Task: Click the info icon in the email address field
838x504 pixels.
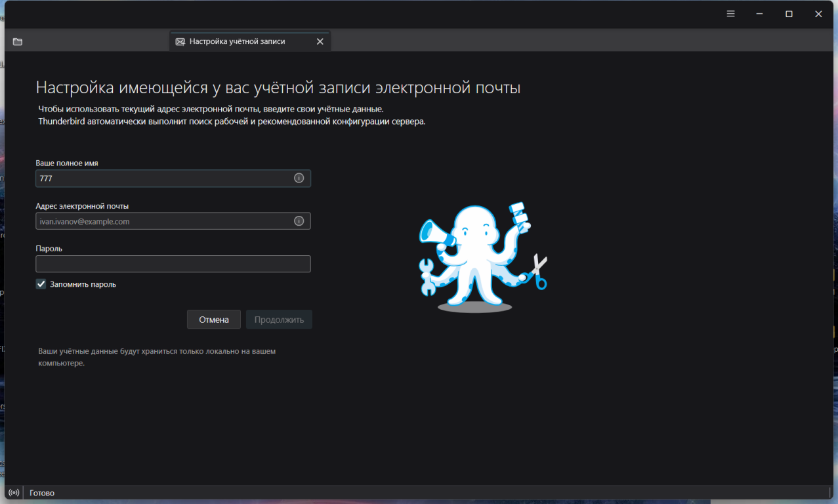Action: click(299, 221)
